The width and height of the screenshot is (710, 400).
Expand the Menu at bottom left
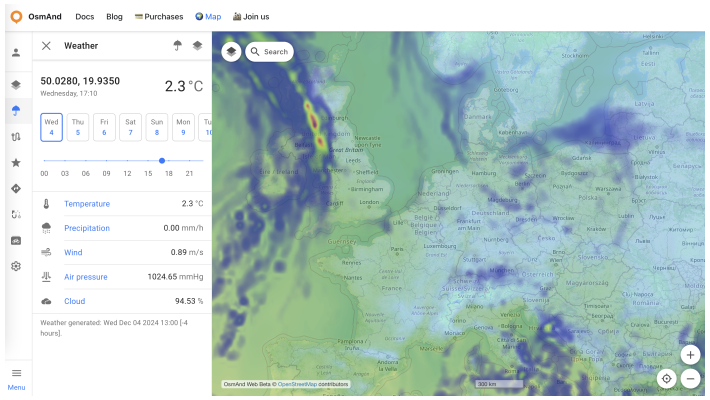point(16,378)
